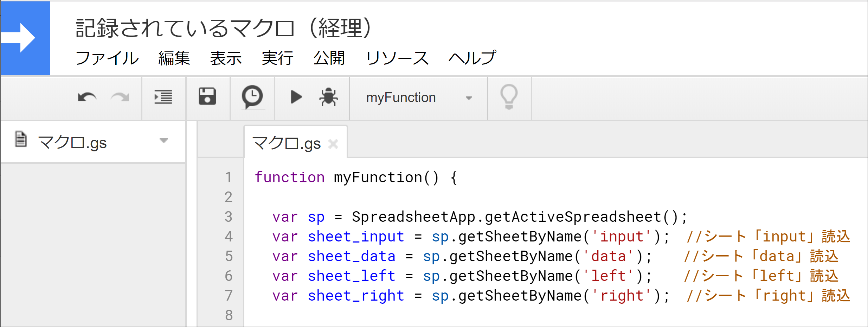Click comment //シート「left」読込

761,276
